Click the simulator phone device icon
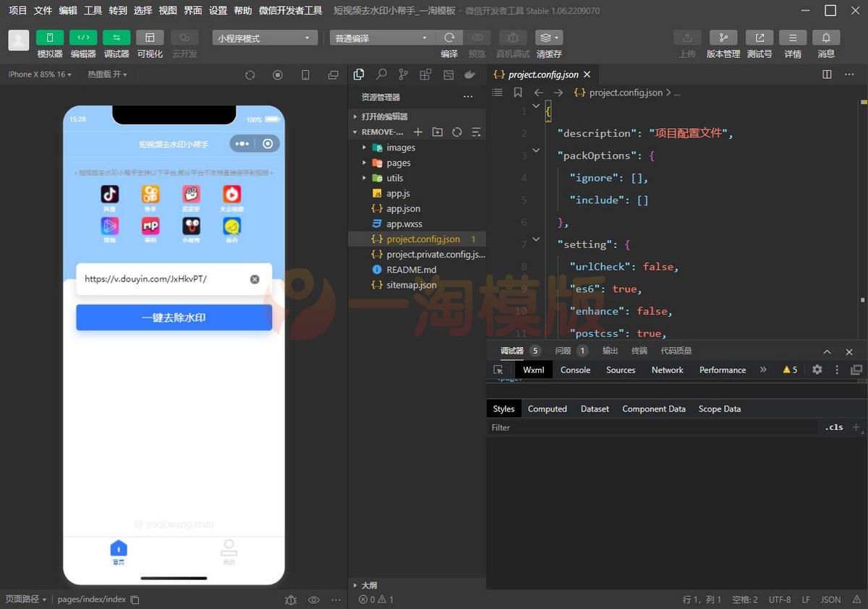Image resolution: width=868 pixels, height=609 pixels. coord(305,75)
